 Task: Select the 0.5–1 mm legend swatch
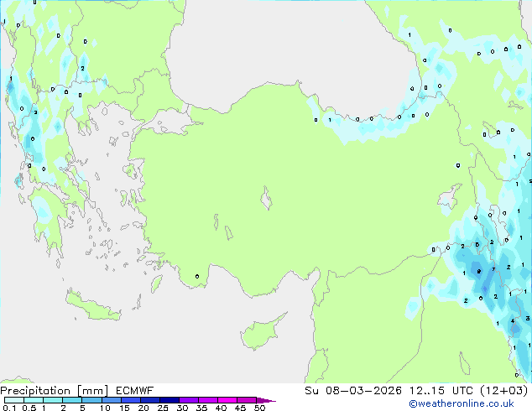coord(34,400)
